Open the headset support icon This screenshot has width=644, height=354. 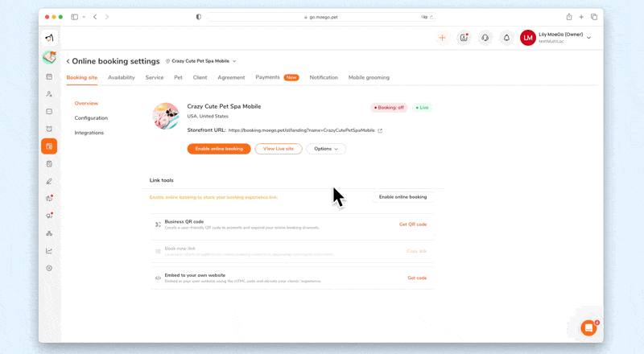pos(485,38)
